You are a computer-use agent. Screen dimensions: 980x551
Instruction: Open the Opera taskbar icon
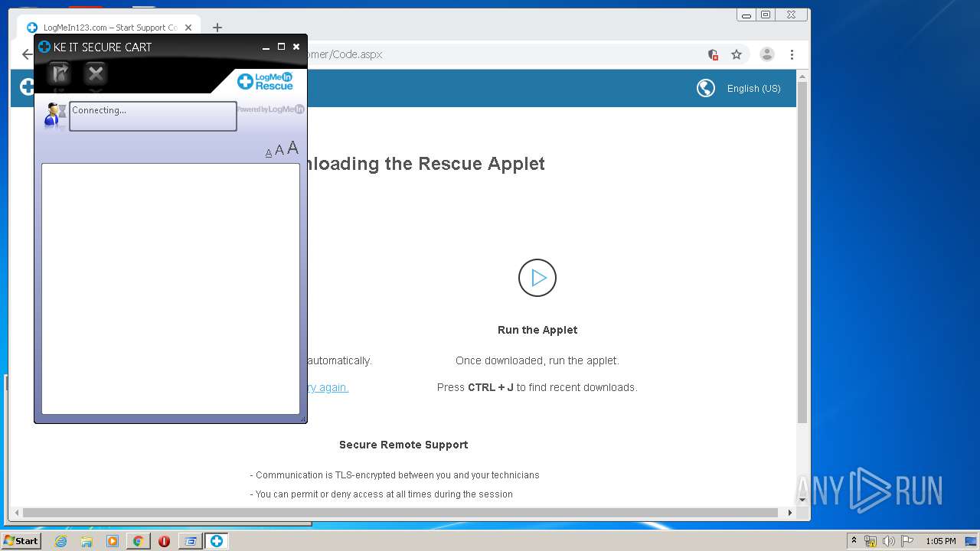(x=164, y=541)
